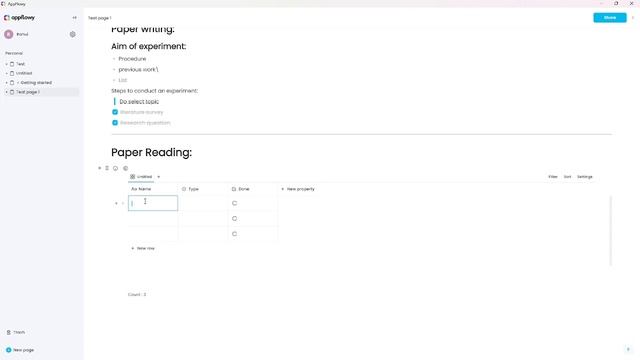The width and height of the screenshot is (640, 360).
Task: Expand the Untitled page in the sidebar
Action: tap(7, 73)
